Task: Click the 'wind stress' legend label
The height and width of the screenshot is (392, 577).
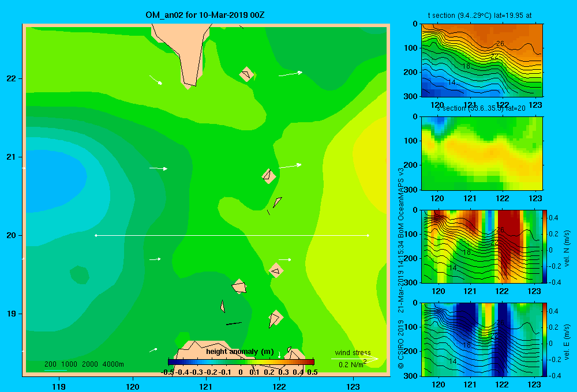Action: (353, 352)
